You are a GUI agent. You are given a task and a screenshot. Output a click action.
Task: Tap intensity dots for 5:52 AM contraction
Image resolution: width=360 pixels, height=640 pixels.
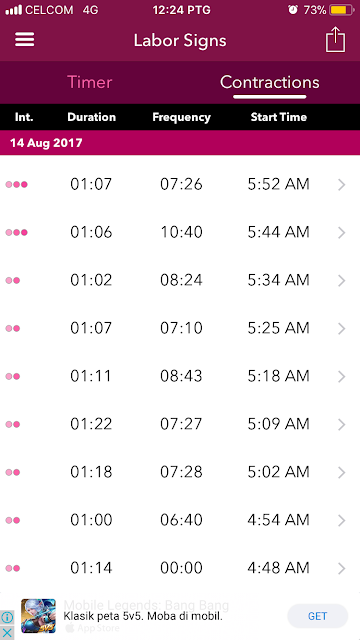pyautogui.click(x=16, y=184)
